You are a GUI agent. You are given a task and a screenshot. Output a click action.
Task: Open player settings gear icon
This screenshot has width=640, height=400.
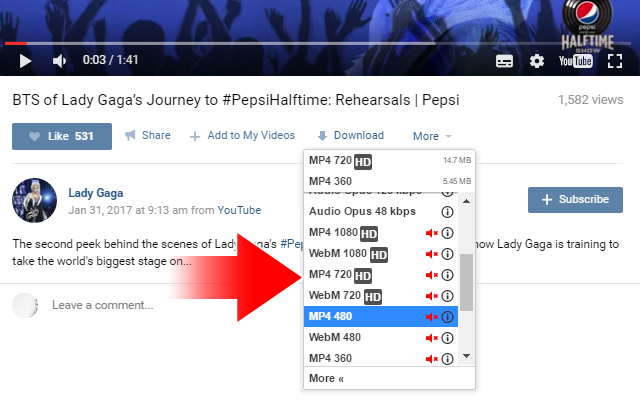coord(537,61)
